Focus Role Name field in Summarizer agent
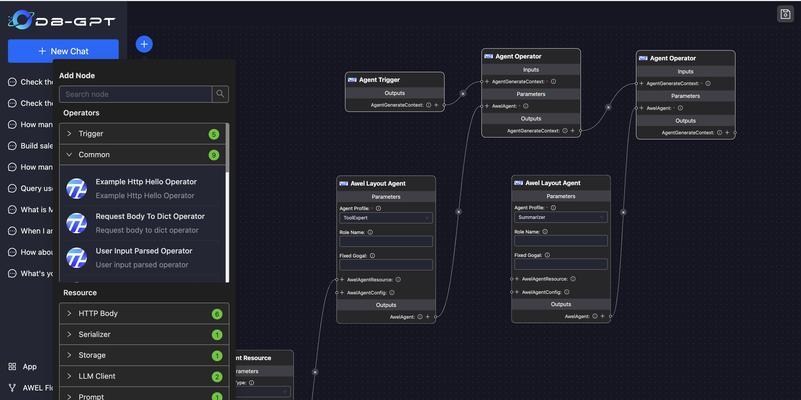The height and width of the screenshot is (400, 801). click(x=560, y=241)
